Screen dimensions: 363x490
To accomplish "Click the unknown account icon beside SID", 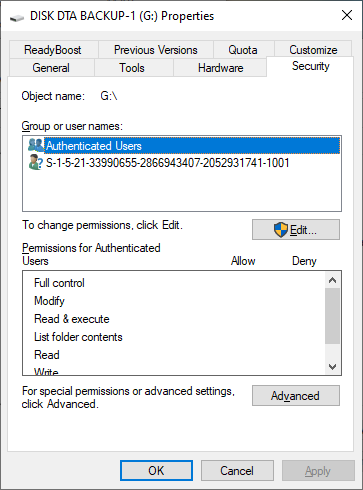I will click(x=36, y=162).
